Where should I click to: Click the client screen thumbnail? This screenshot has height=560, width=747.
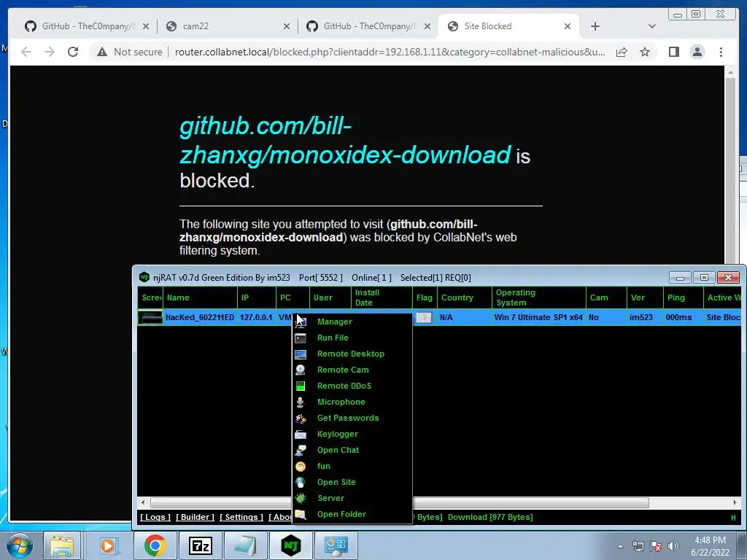[x=150, y=318]
